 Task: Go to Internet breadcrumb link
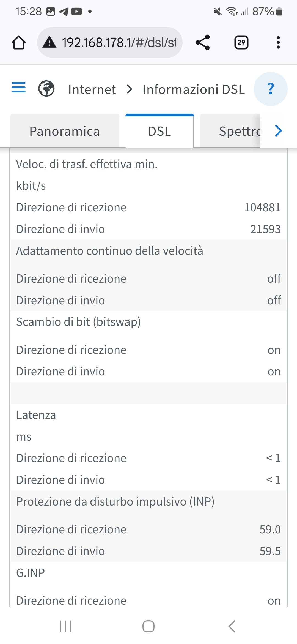coord(92,89)
